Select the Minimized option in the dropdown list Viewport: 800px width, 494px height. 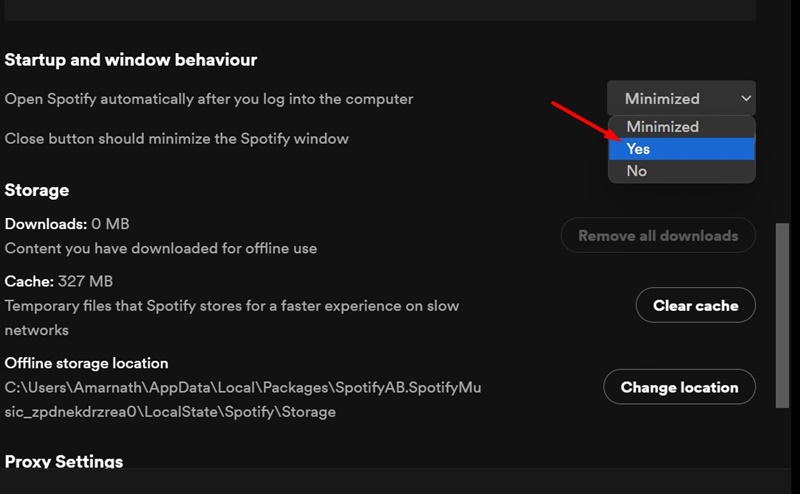[662, 127]
